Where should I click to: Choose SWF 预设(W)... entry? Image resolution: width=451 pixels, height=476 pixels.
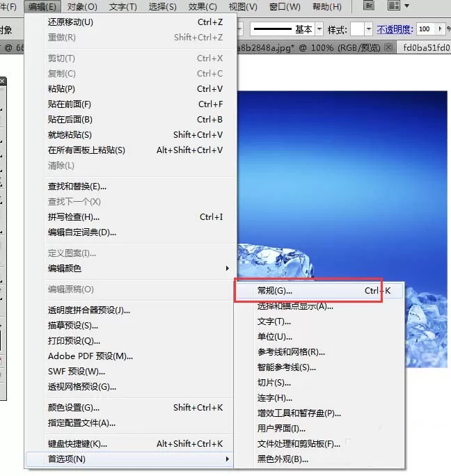(x=131, y=372)
